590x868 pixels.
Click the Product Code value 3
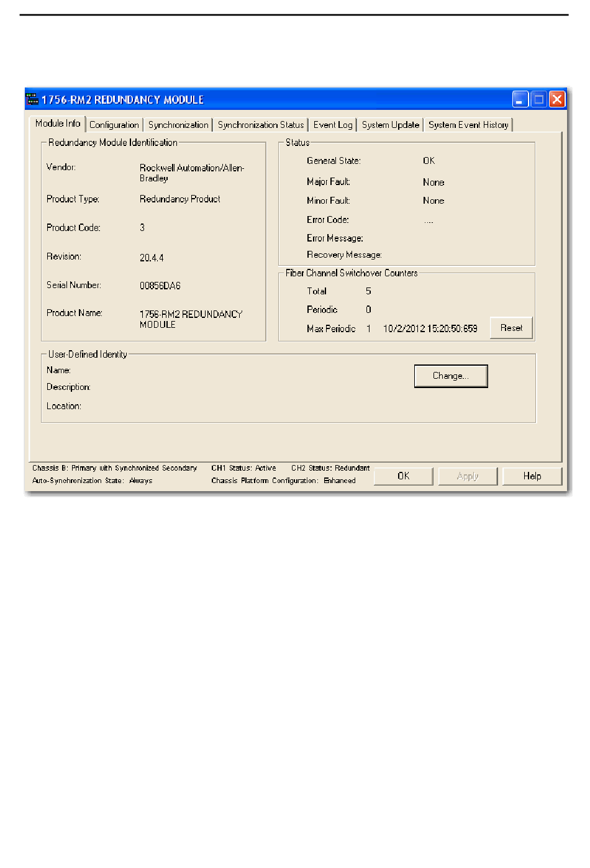click(x=142, y=228)
